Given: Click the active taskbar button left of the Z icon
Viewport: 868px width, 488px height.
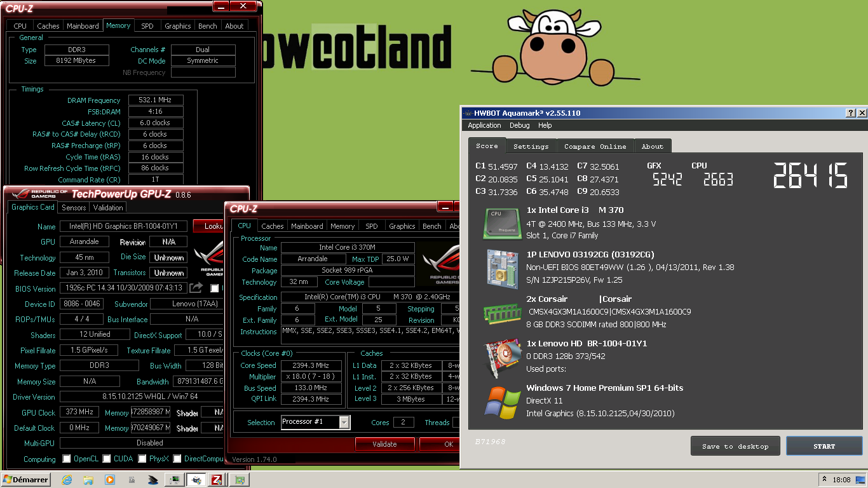Looking at the screenshot, I should point(195,480).
